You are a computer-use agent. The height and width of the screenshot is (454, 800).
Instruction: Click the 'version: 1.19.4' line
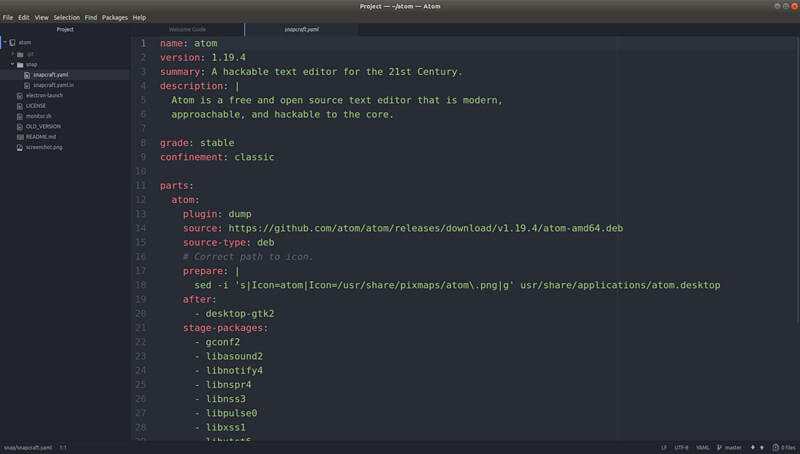point(203,58)
